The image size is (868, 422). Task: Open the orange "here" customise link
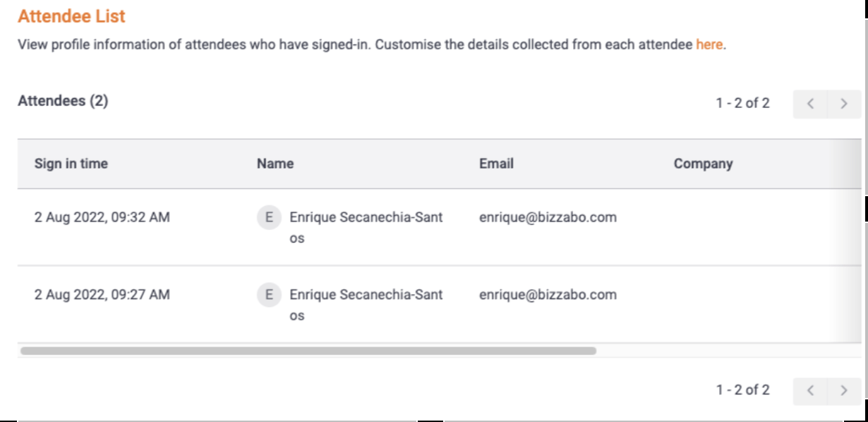[x=709, y=44]
